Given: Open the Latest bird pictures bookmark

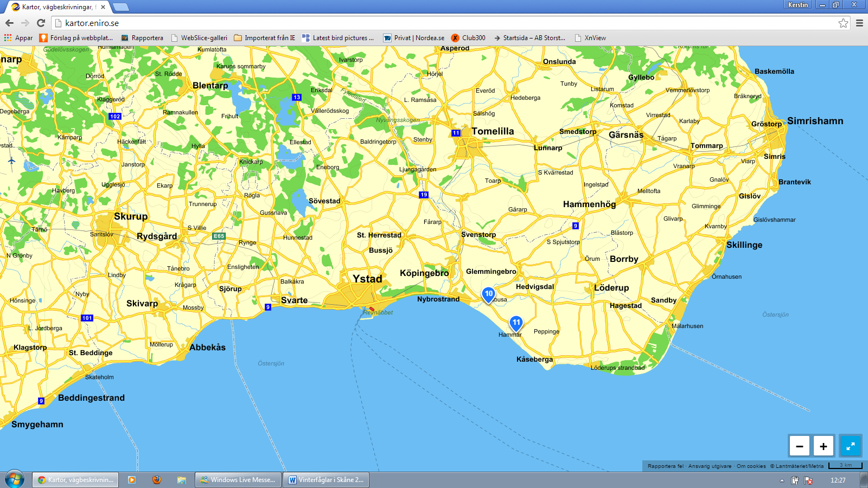Looking at the screenshot, I should coord(338,38).
